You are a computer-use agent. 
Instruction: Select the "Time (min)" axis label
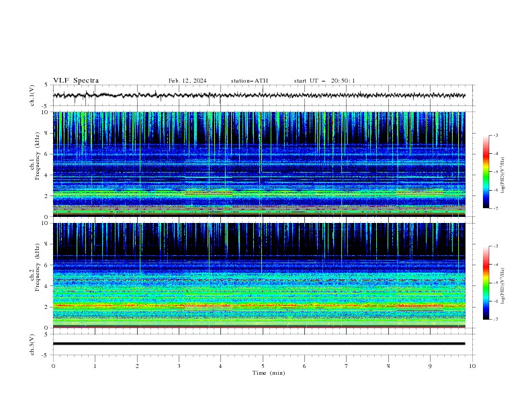[x=269, y=373]
